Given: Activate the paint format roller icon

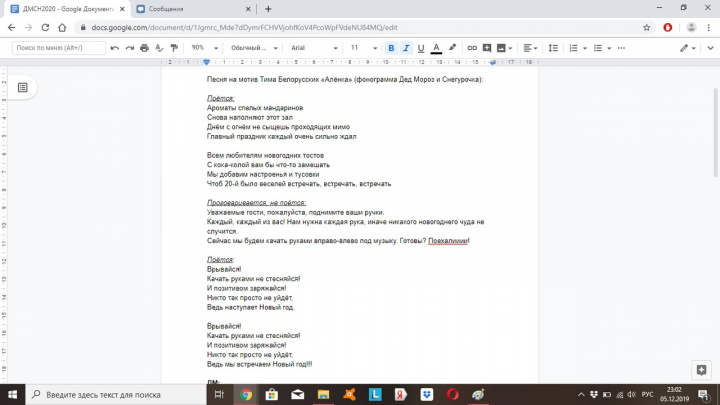Looking at the screenshot, I should (x=174, y=48).
